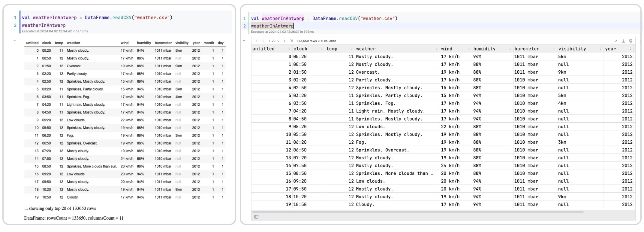Click "DataFrame: rowsCount = 133650" summary line
644x232 pixels.
tap(74, 218)
